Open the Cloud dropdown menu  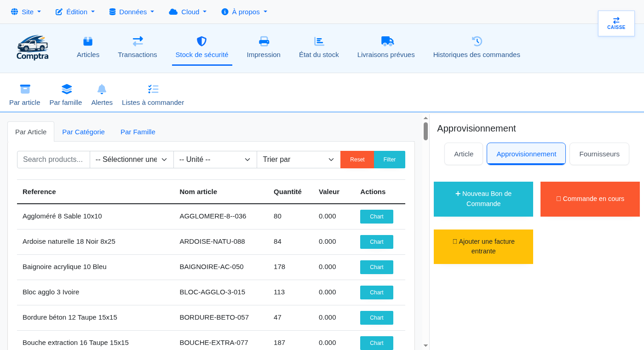pos(188,11)
